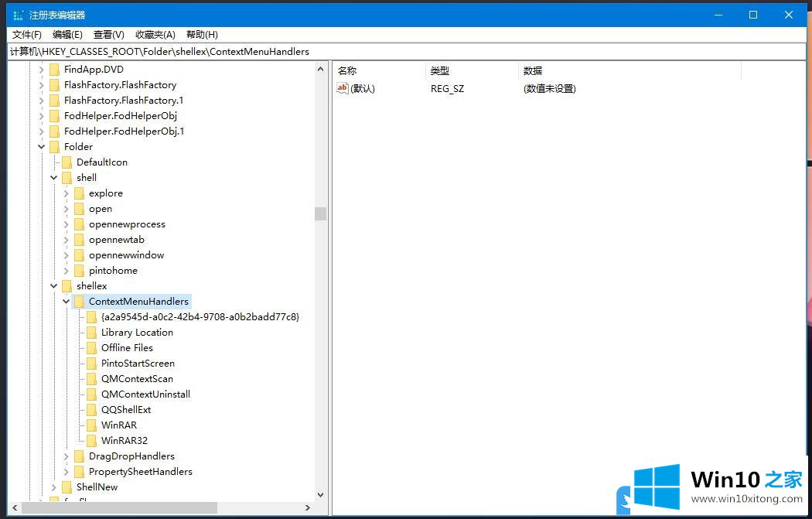Click tree vertical scrollbar up arrow
The image size is (812, 519).
[x=321, y=70]
